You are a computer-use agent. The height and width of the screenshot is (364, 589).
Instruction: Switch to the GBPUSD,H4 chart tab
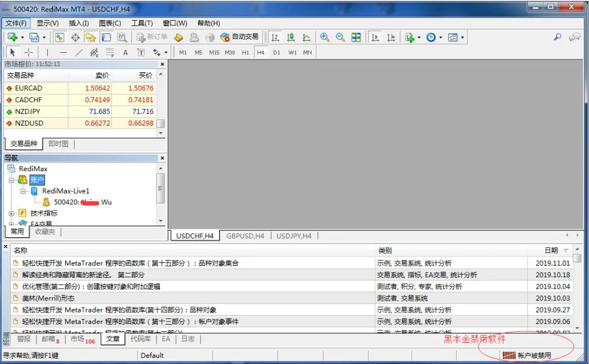245,236
